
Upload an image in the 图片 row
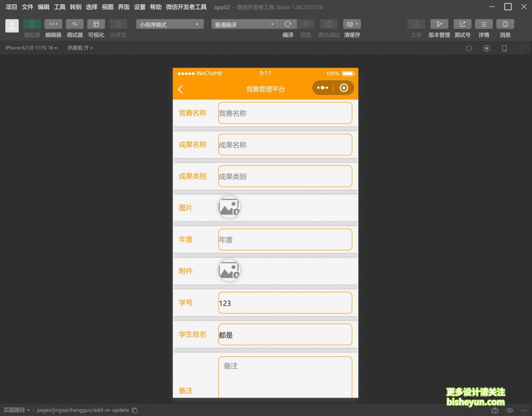coord(229,207)
